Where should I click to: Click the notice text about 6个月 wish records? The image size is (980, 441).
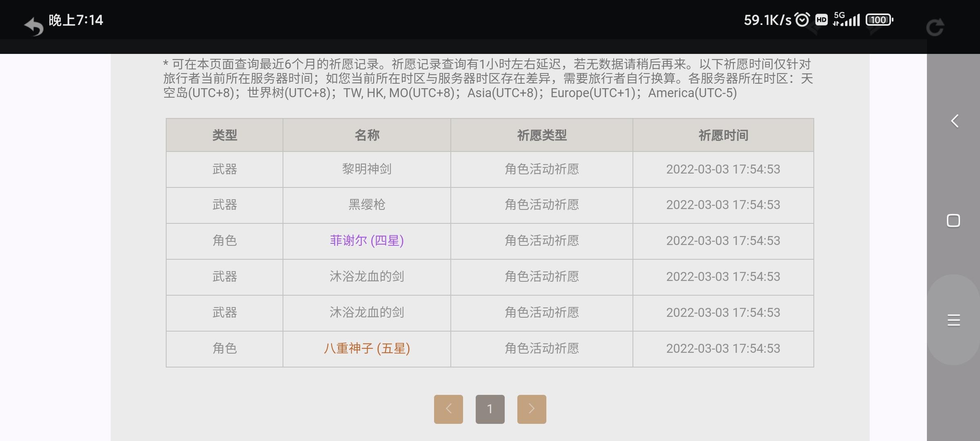click(x=488, y=78)
